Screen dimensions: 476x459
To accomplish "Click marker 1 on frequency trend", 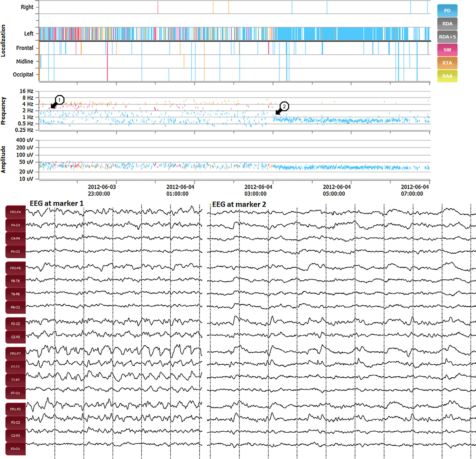I will 59,100.
